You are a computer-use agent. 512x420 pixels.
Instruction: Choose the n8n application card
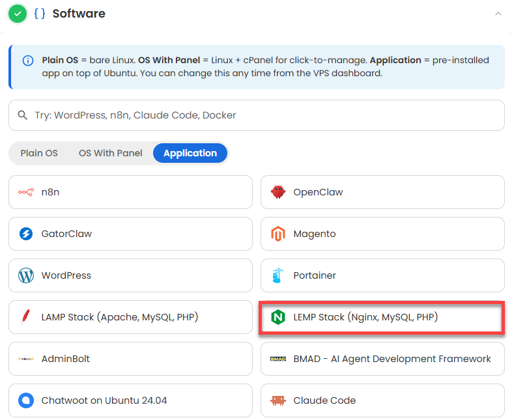click(x=131, y=192)
